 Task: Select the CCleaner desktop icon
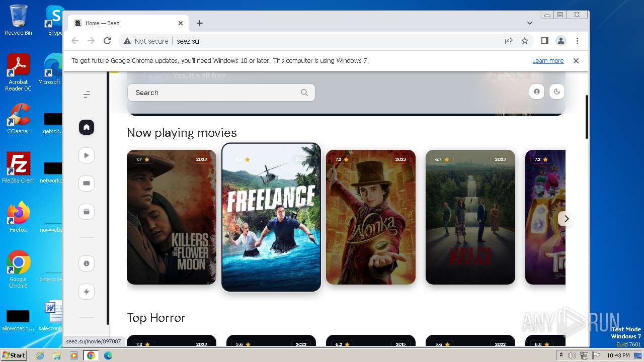pos(18,119)
